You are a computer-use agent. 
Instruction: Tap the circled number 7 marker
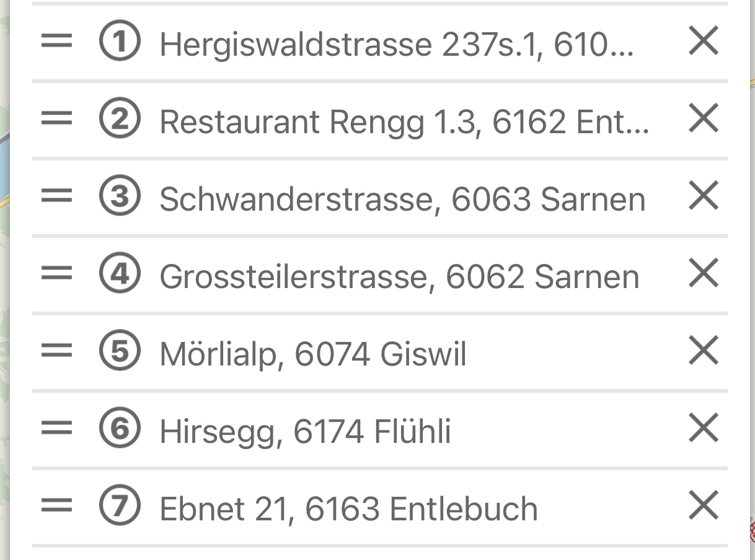tap(120, 505)
